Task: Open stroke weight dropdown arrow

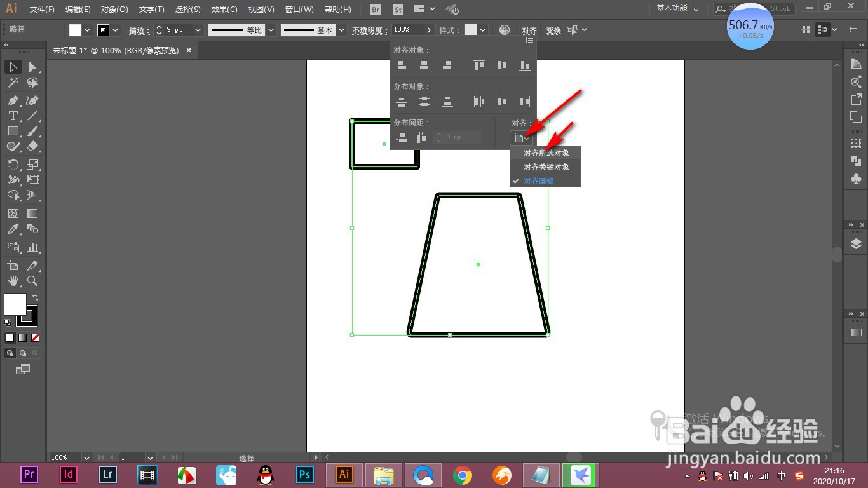Action: point(198,30)
